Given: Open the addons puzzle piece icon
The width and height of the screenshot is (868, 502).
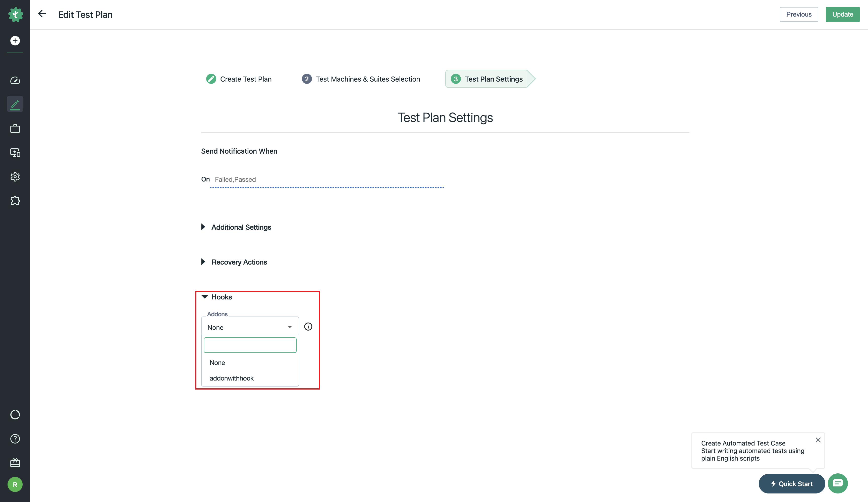Looking at the screenshot, I should (15, 201).
